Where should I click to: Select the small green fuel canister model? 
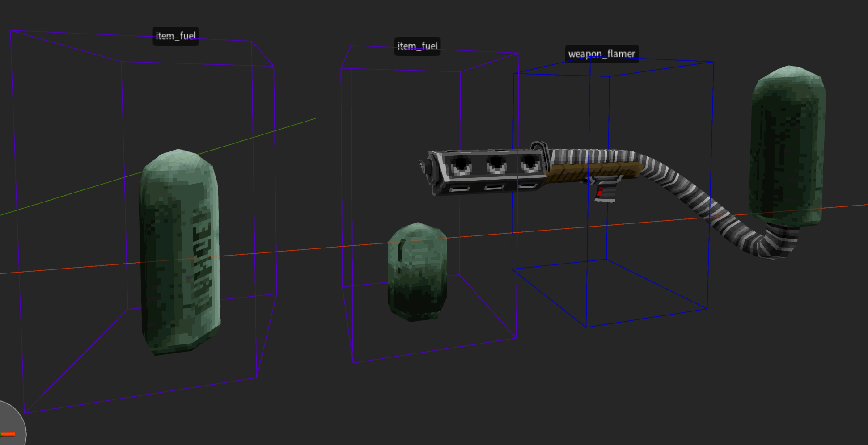417,272
